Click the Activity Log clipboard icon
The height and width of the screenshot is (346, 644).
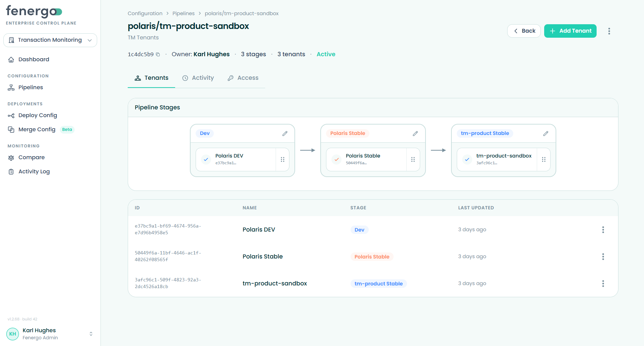coord(11,172)
